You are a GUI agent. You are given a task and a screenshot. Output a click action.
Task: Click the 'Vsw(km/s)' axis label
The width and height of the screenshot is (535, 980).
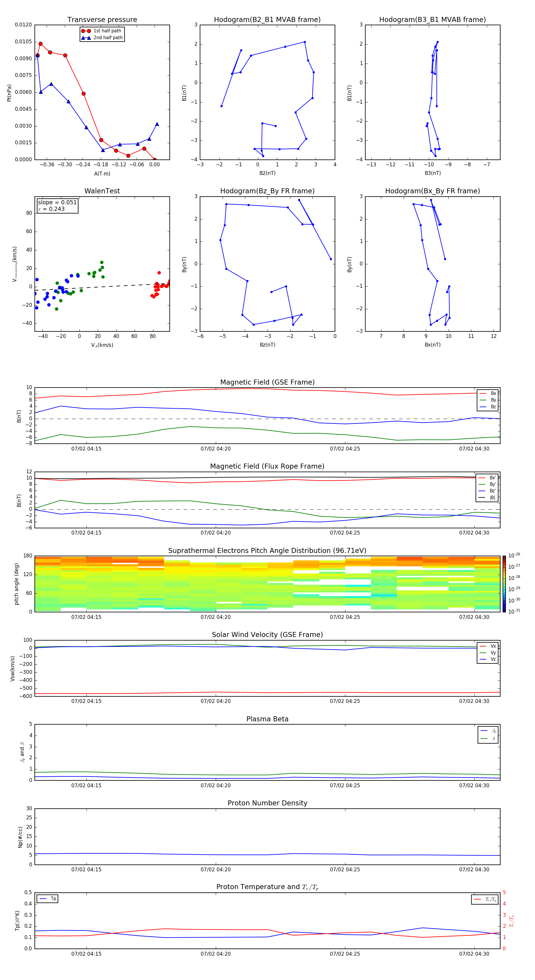pyautogui.click(x=12, y=668)
